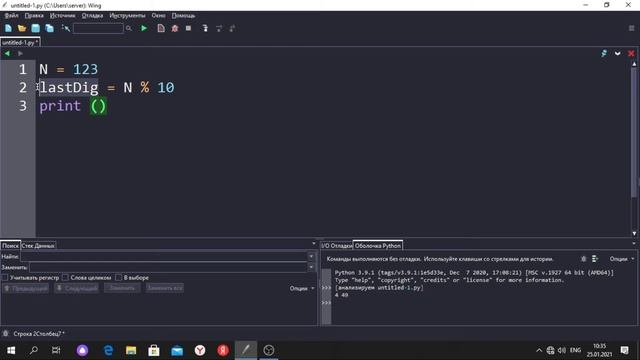Open the 'Файл' menu
The width and height of the screenshot is (640, 360).
coord(11,16)
